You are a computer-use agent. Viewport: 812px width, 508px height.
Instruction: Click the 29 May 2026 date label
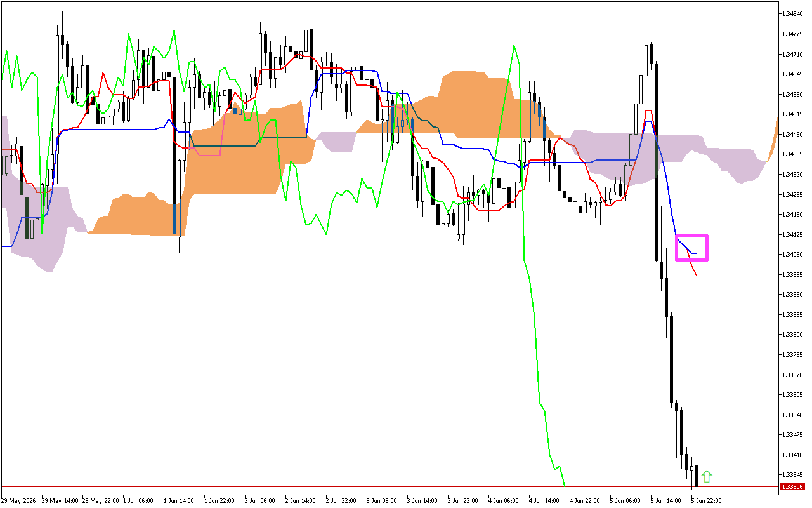click(18, 501)
